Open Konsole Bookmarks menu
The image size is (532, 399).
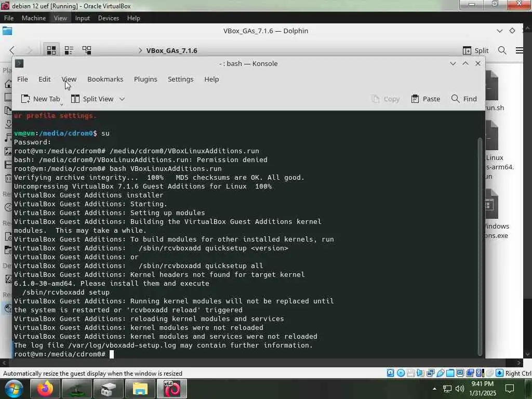105,79
